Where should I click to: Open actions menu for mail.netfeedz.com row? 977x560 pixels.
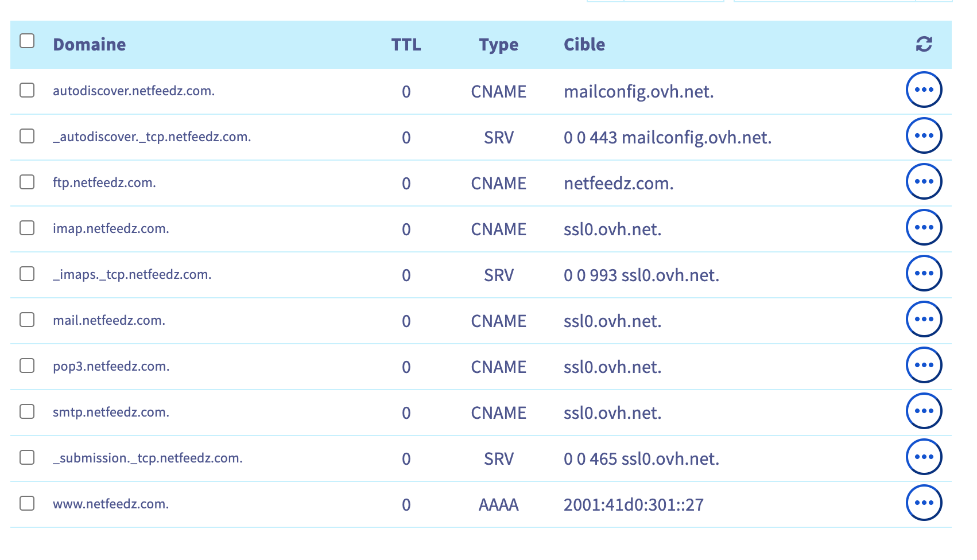(924, 320)
